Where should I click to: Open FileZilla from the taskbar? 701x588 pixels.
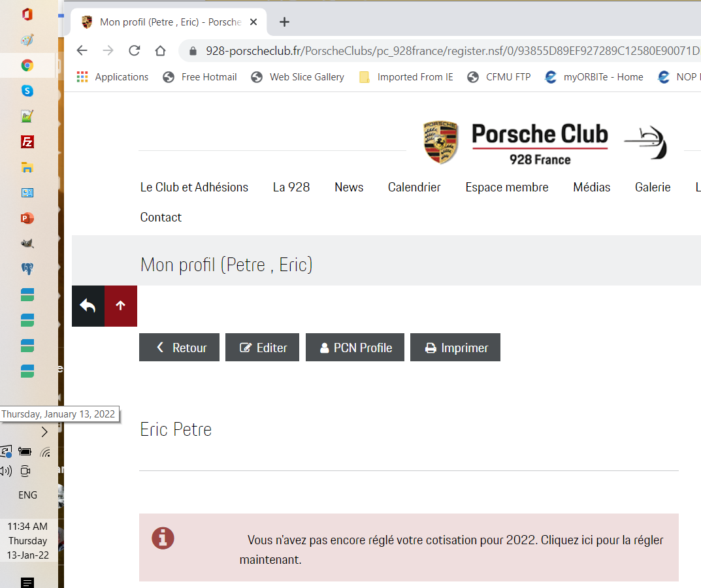click(x=27, y=142)
